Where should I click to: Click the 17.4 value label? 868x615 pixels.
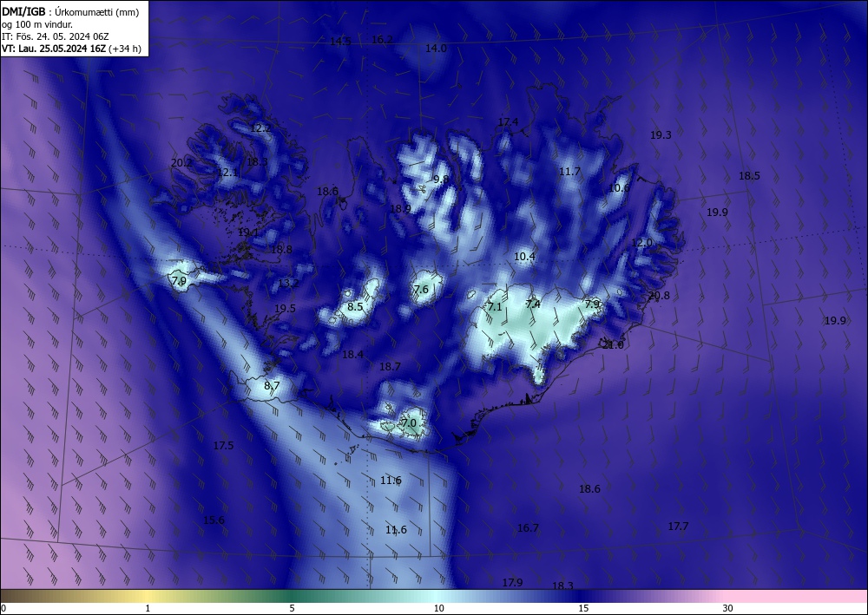508,122
